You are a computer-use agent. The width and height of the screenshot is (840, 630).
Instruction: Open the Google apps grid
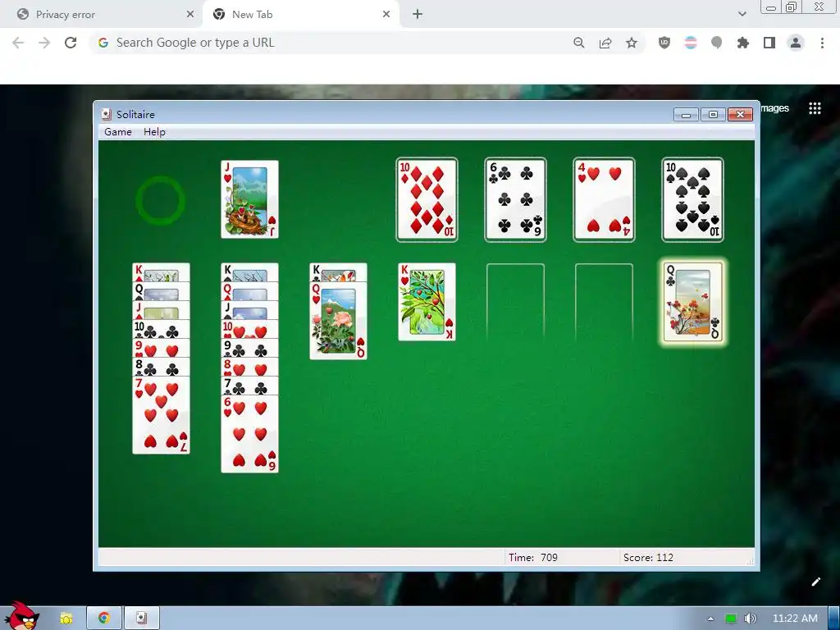(815, 108)
